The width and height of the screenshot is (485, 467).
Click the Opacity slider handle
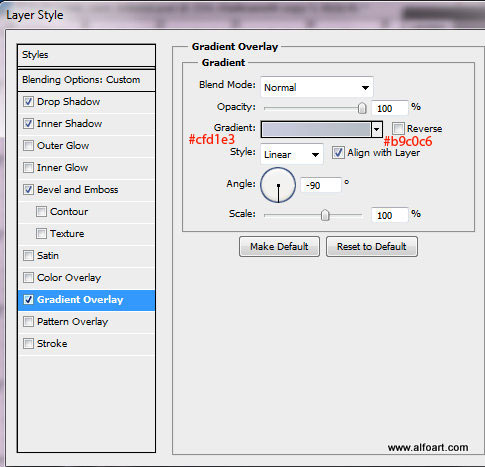tap(362, 108)
